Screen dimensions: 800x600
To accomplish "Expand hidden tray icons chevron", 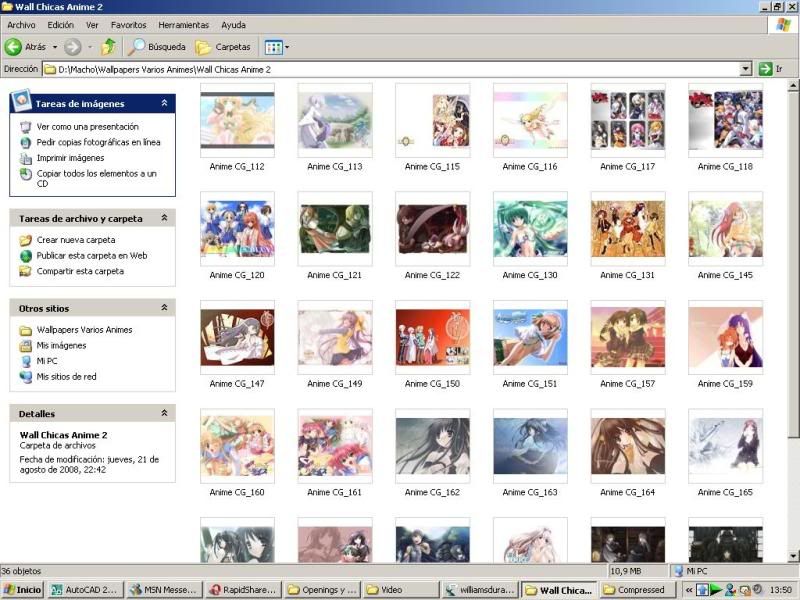I will 688,590.
